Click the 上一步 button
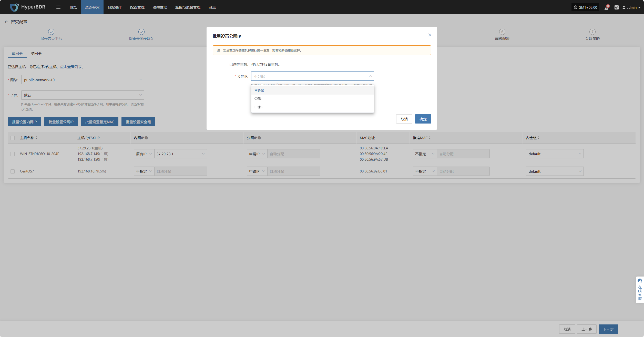 pyautogui.click(x=587, y=329)
